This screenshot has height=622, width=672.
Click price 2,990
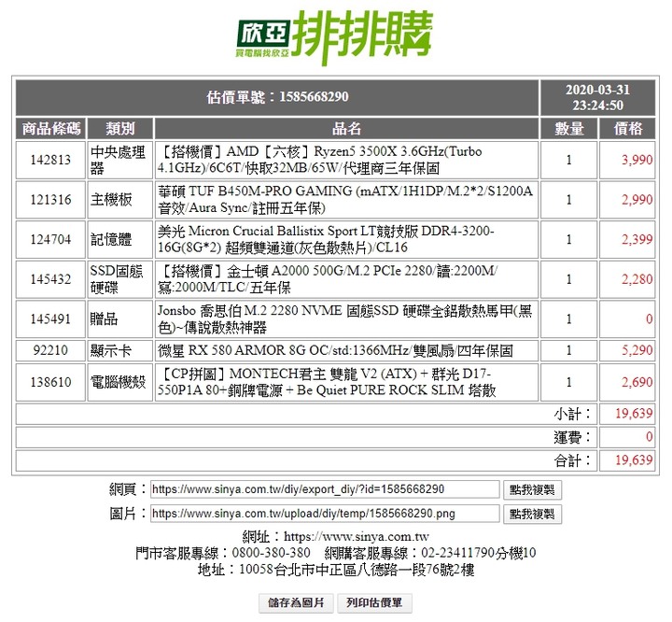pos(637,200)
